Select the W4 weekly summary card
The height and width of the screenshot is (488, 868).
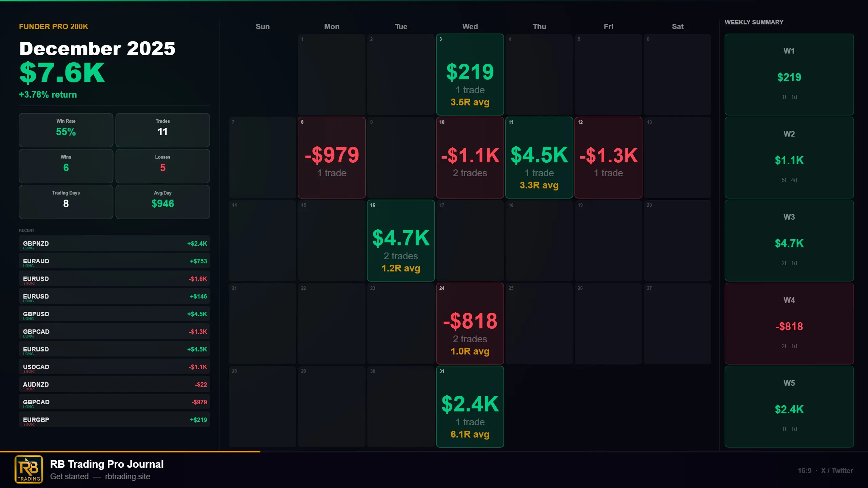tap(789, 324)
